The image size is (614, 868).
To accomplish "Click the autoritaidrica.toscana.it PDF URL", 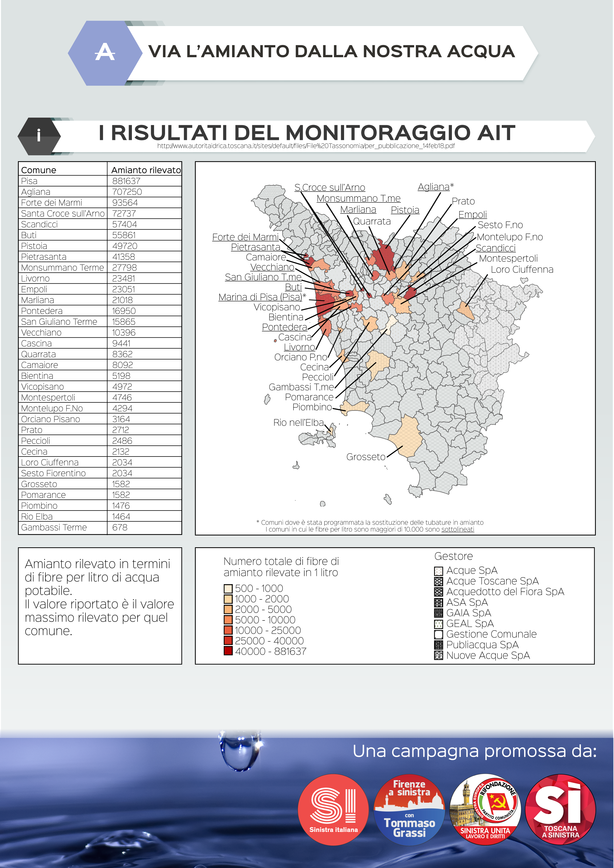I will (x=306, y=146).
